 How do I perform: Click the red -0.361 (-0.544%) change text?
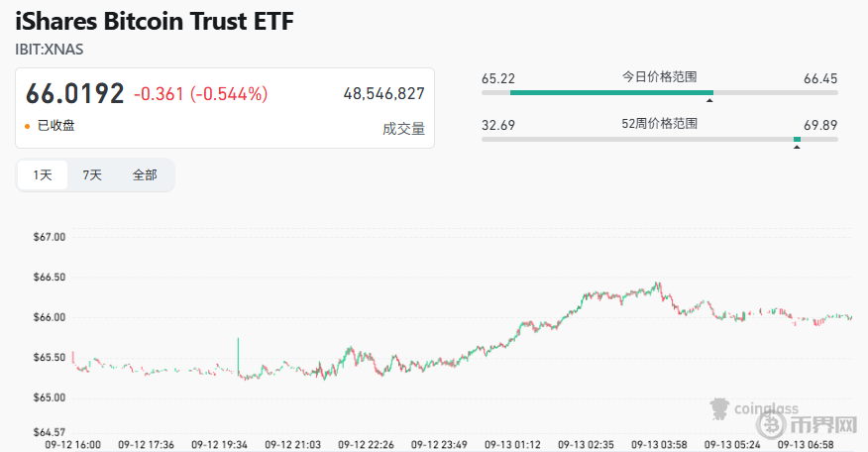200,94
